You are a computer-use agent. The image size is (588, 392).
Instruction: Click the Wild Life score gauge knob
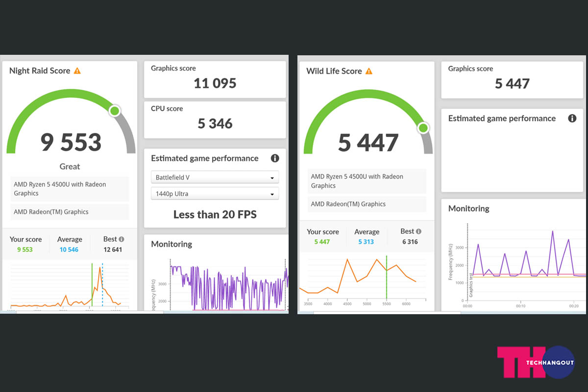coord(423,128)
